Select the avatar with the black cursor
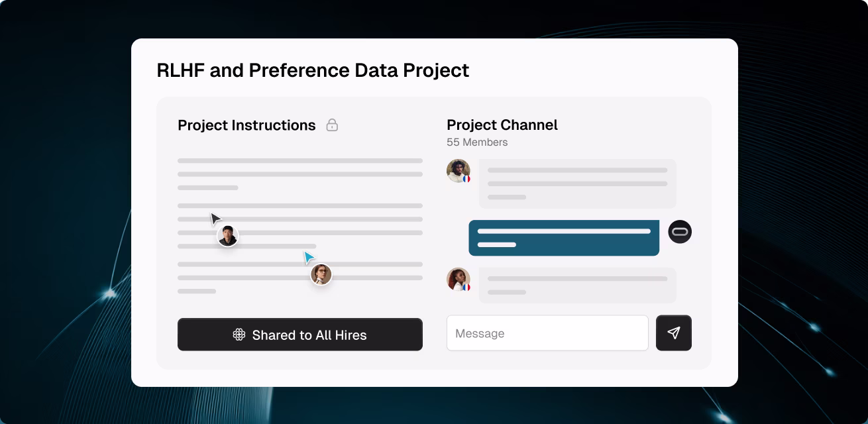 (227, 236)
